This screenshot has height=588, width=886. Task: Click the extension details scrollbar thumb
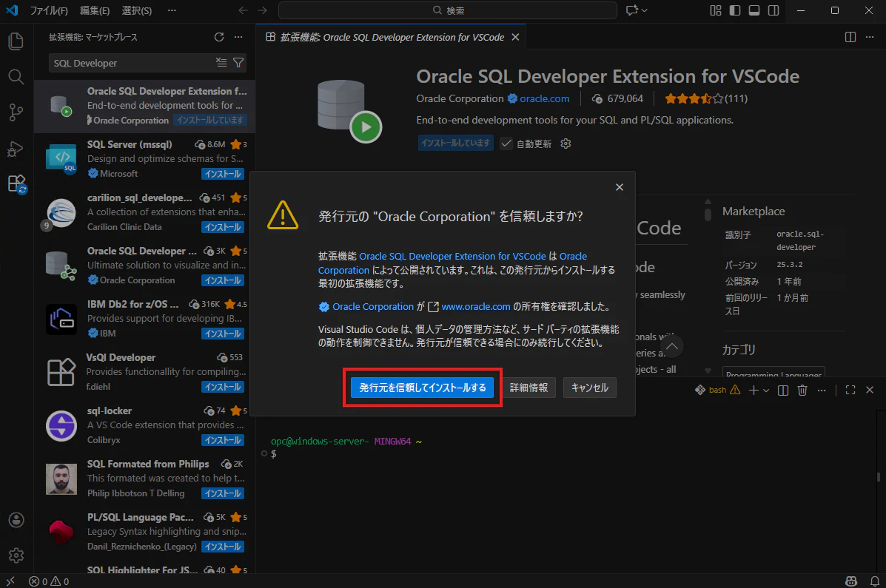(x=708, y=214)
